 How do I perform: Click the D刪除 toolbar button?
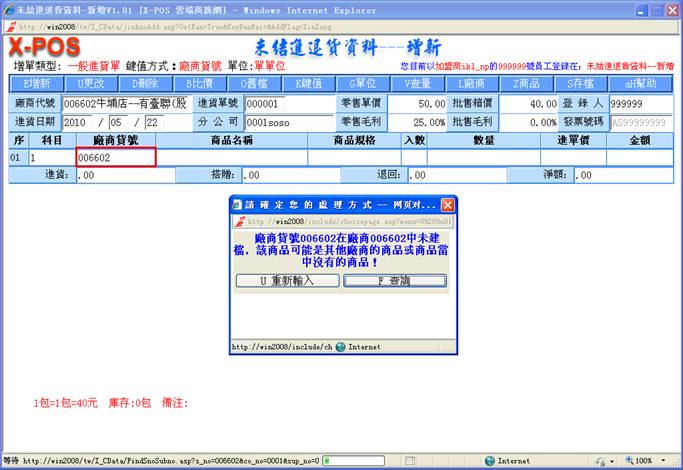point(145,83)
